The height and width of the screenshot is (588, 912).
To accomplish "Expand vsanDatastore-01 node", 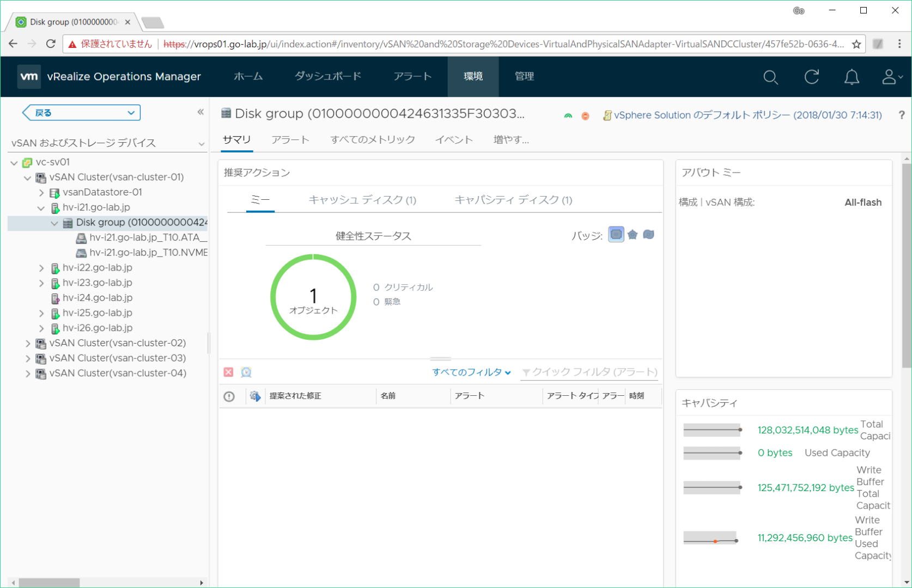I will click(41, 193).
